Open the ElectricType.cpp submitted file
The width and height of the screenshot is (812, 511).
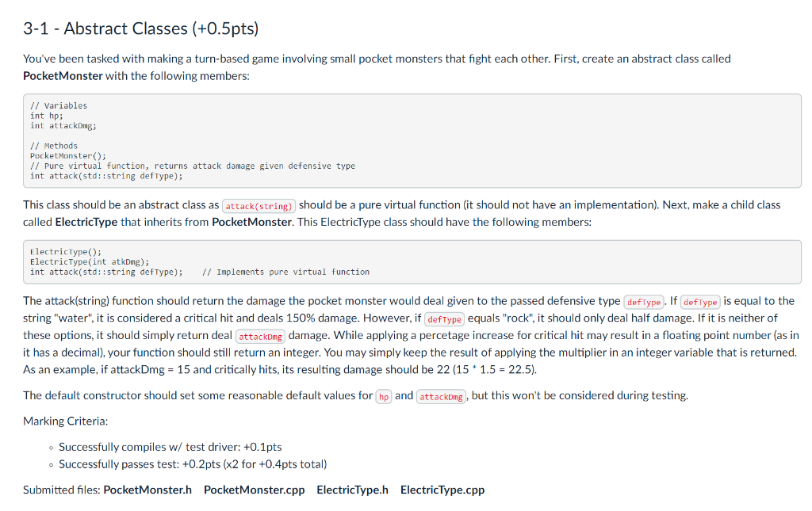[x=442, y=490]
